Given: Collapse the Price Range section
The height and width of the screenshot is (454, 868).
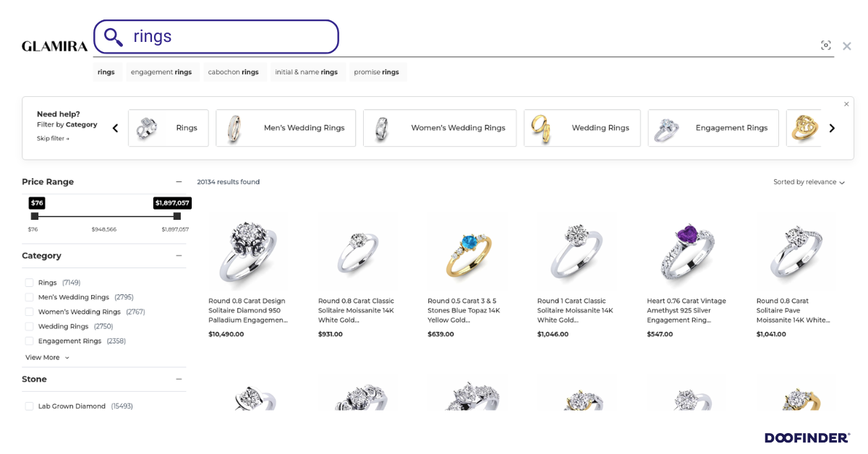Looking at the screenshot, I should pyautogui.click(x=179, y=181).
